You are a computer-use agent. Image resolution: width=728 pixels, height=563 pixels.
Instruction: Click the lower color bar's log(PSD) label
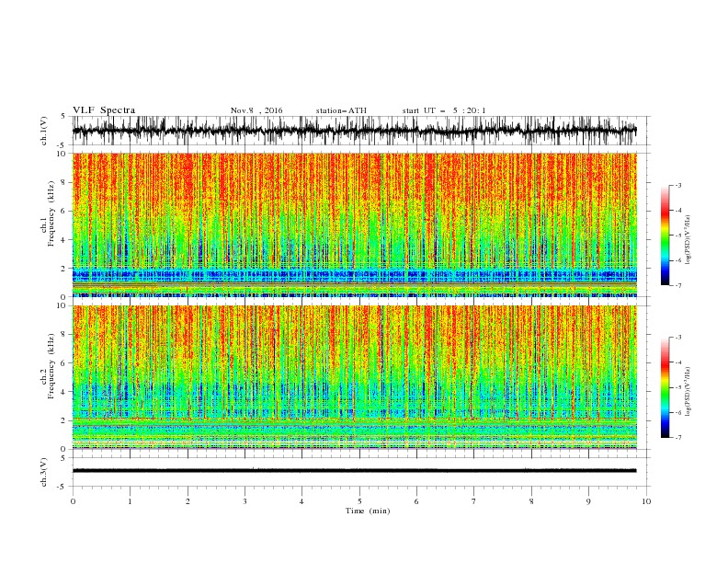(688, 392)
